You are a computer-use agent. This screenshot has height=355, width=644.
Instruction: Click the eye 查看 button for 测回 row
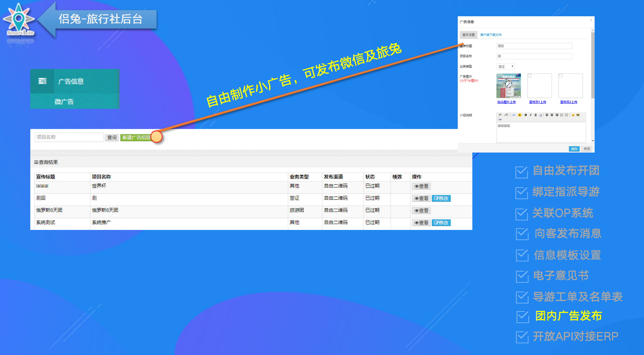pos(421,198)
